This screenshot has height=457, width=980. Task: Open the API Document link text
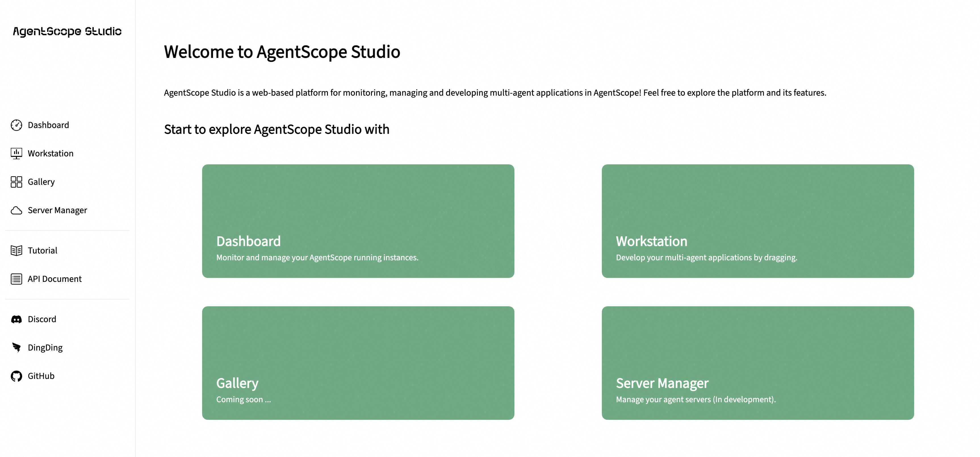coord(55,279)
